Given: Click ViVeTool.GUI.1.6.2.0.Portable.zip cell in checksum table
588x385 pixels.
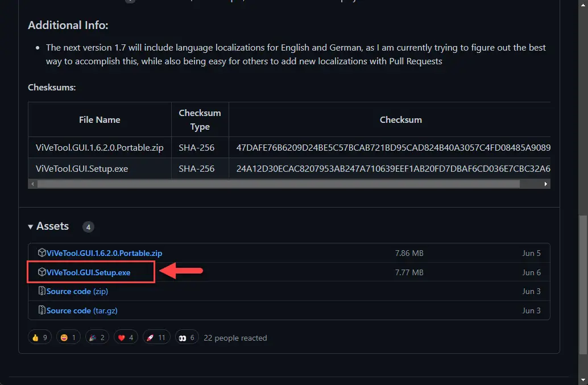Looking at the screenshot, I should click(100, 148).
